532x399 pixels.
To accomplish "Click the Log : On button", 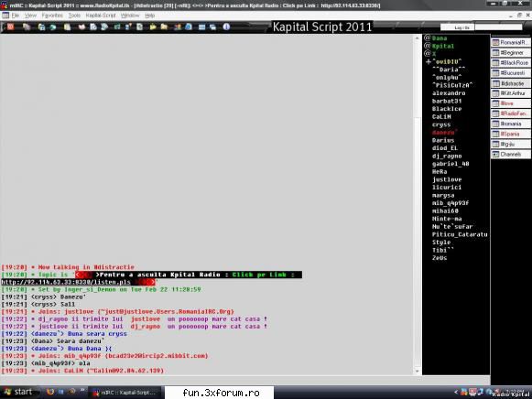I will pos(457,27).
